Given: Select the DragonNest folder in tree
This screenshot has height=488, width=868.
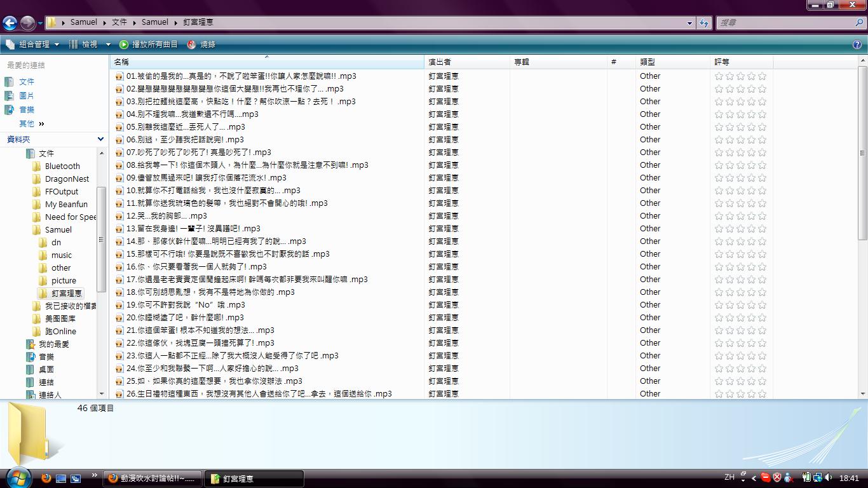Looking at the screenshot, I should coord(67,179).
